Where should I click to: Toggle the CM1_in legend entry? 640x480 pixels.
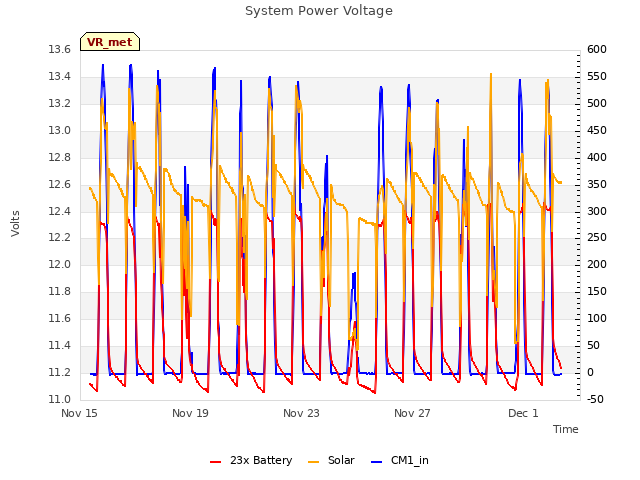tap(400, 460)
